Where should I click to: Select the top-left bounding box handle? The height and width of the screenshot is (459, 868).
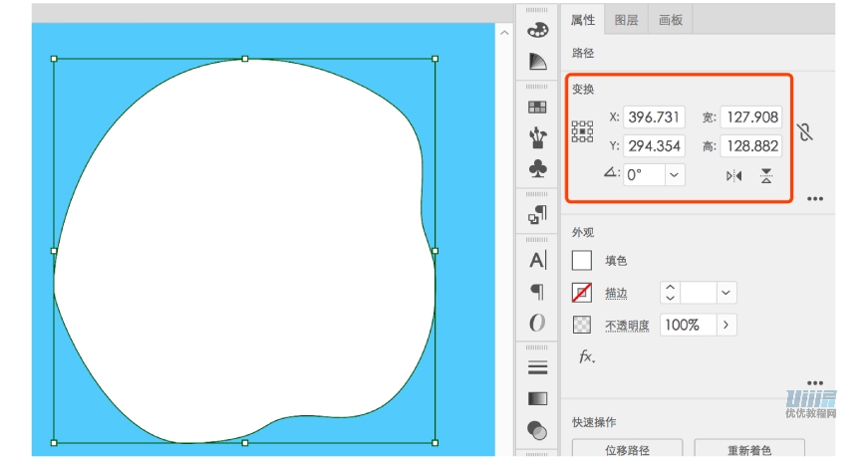(x=54, y=58)
